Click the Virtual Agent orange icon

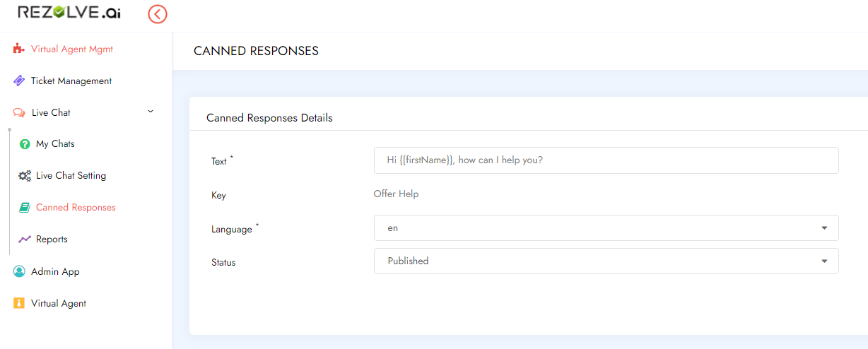click(x=19, y=303)
